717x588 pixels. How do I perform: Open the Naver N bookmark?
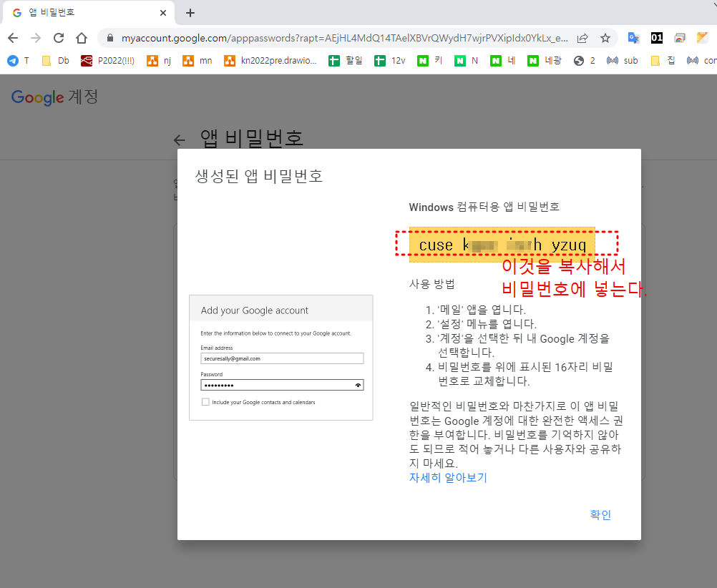(466, 60)
